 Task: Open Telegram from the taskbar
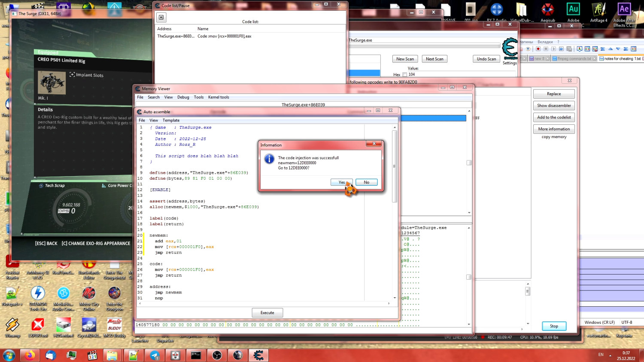pos(155,355)
